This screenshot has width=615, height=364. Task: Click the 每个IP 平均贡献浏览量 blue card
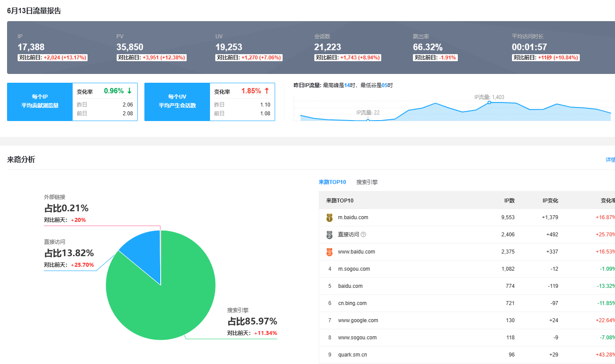40,102
